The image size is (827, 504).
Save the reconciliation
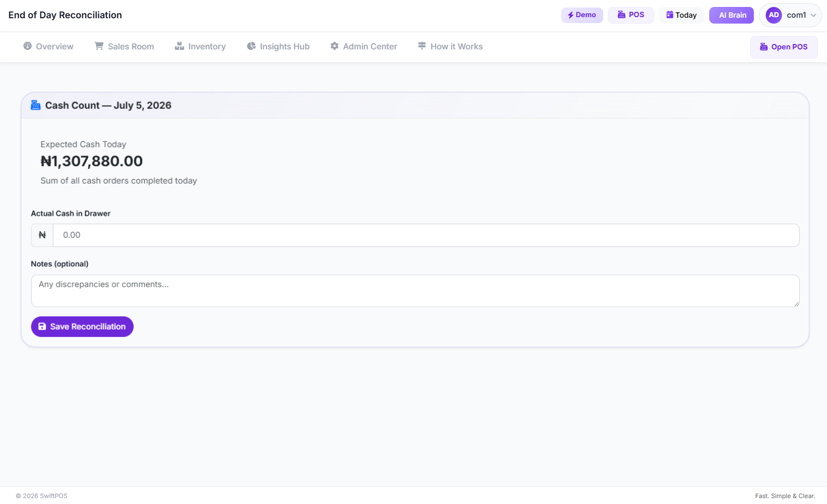pyautogui.click(x=82, y=326)
